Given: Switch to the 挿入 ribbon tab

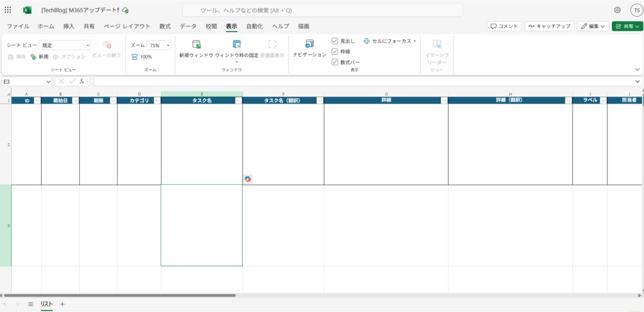Looking at the screenshot, I should coord(69,26).
